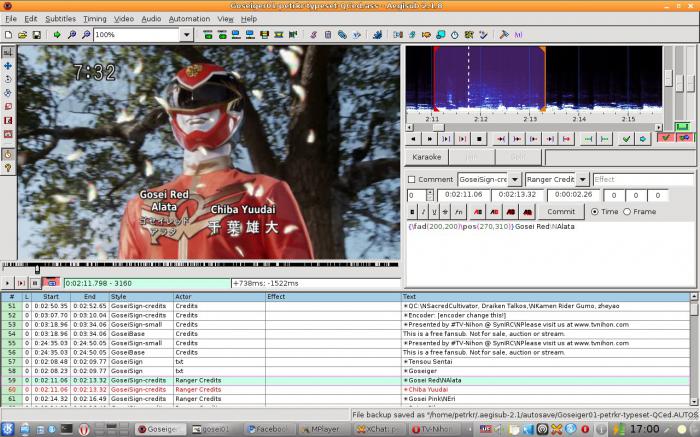This screenshot has height=437, width=700.
Task: Select the Rectangle clip tool
Action: [8, 121]
